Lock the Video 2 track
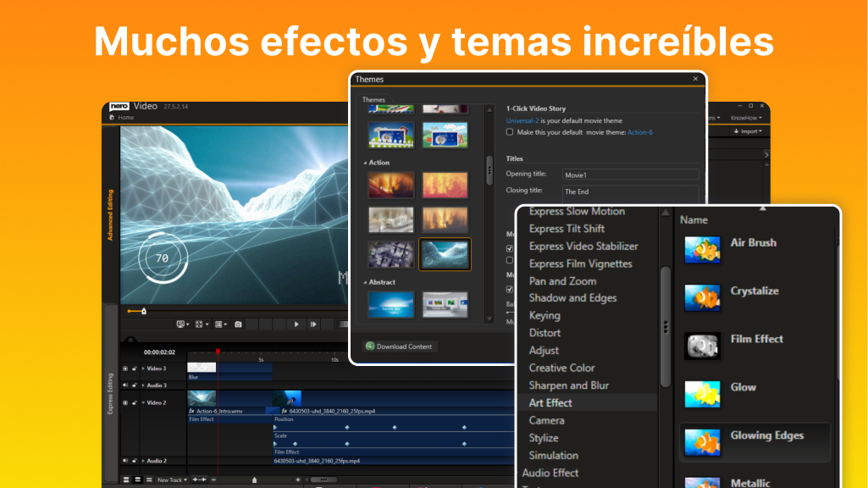The height and width of the screenshot is (488, 868). [135, 402]
